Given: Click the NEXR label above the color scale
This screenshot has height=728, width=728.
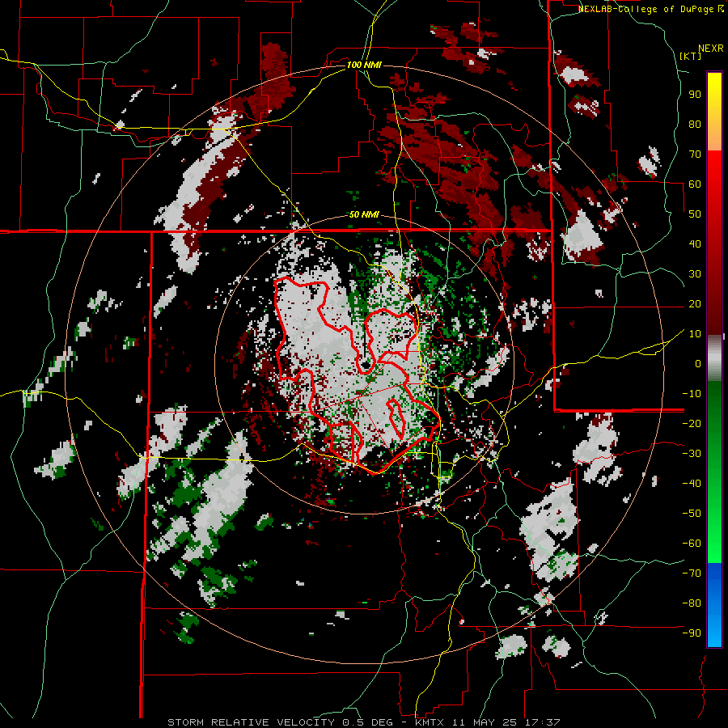Looking at the screenshot, I should [710, 48].
